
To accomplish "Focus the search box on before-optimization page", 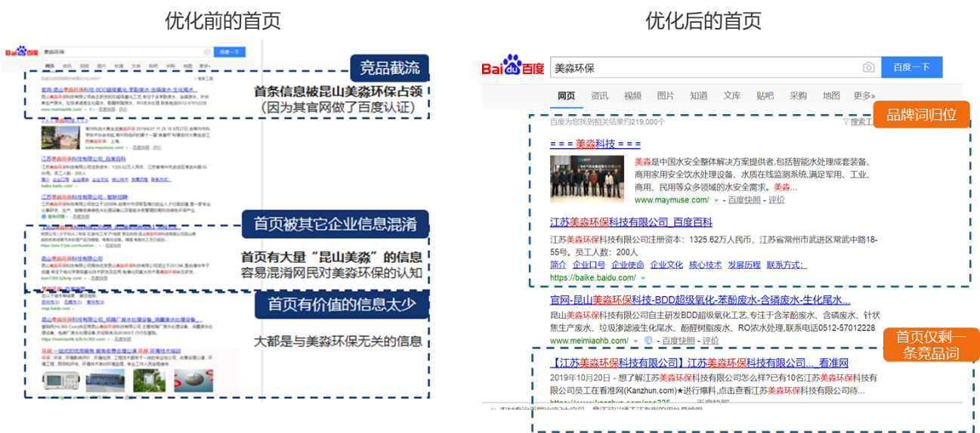I will point(127,52).
